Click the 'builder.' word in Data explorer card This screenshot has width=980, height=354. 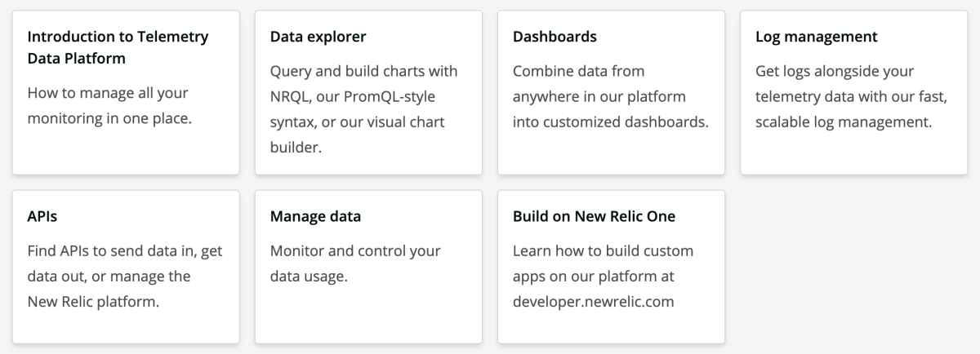coord(296,148)
